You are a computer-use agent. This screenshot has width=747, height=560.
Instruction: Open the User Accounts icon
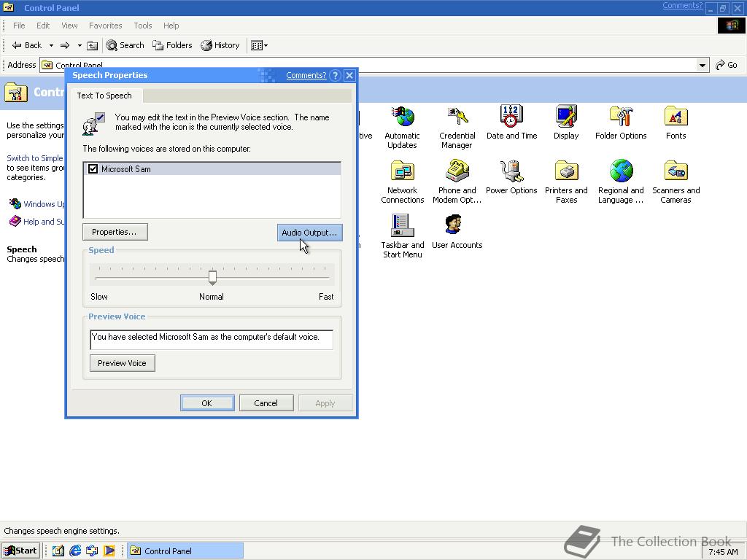pos(457,231)
